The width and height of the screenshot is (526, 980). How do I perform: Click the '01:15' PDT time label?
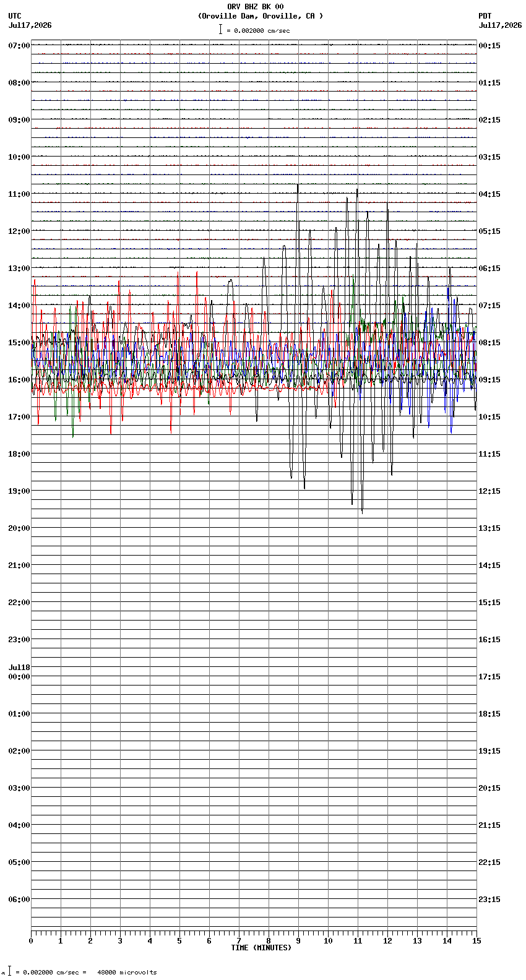(x=489, y=83)
